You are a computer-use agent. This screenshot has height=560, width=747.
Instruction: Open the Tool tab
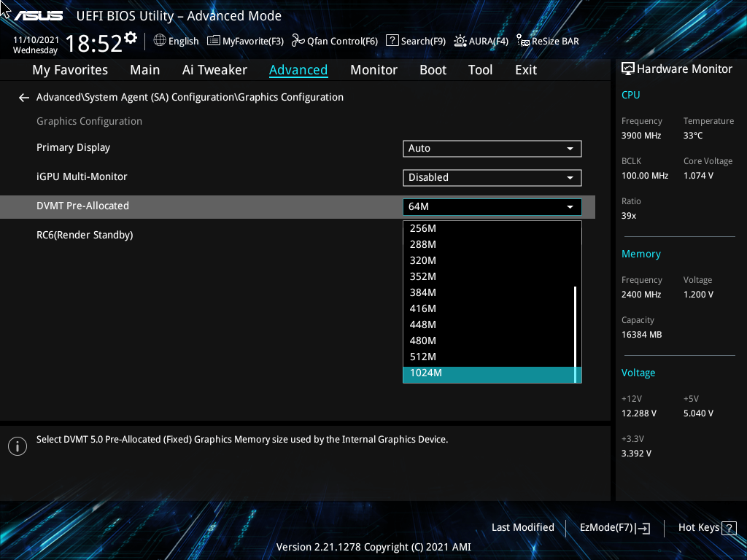(x=480, y=70)
